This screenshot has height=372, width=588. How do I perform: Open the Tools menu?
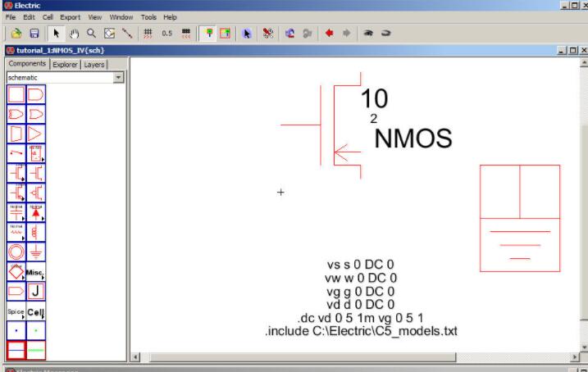coord(148,16)
